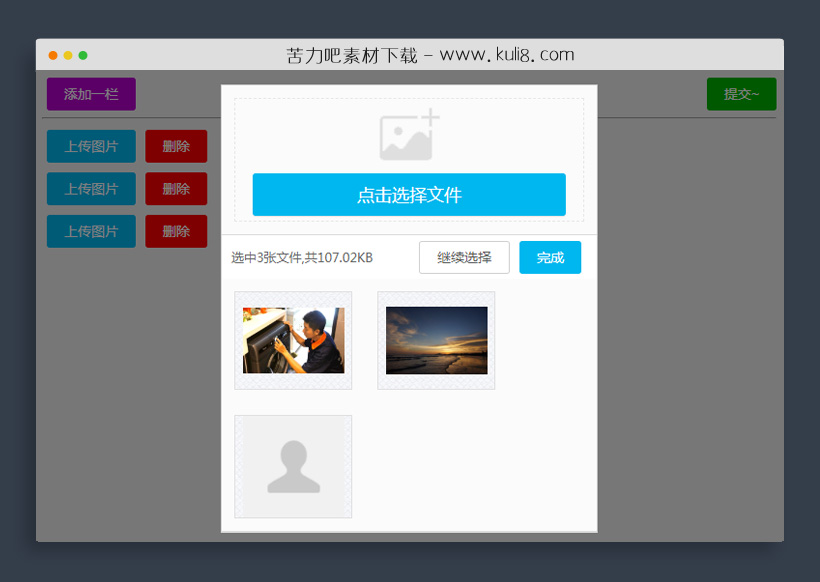Click the 选中3张文件 file count text
This screenshot has height=582, width=820.
[300, 257]
